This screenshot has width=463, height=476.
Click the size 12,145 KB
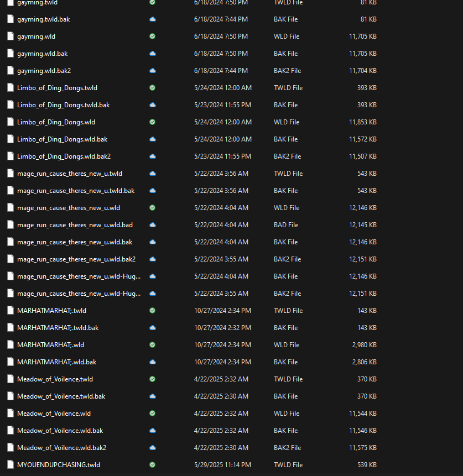[363, 225]
